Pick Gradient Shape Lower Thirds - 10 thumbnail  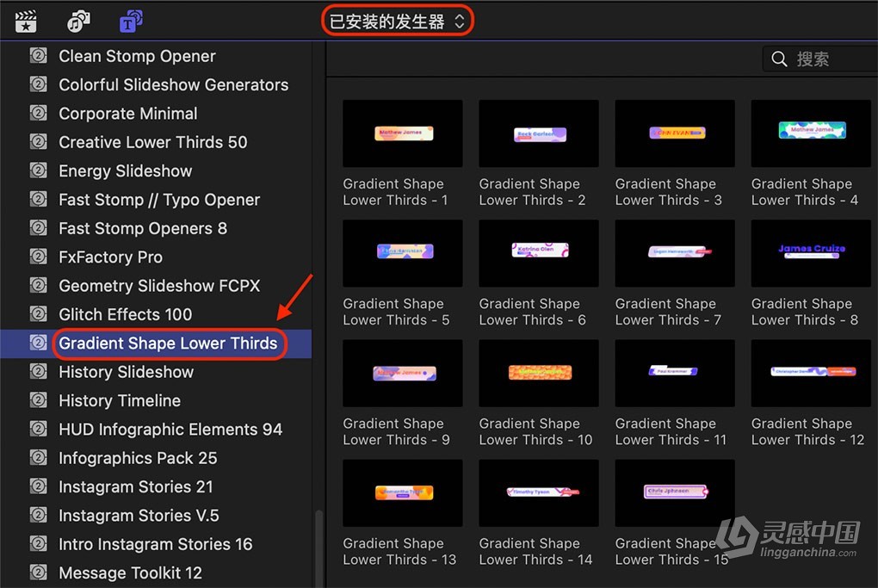pyautogui.click(x=539, y=373)
